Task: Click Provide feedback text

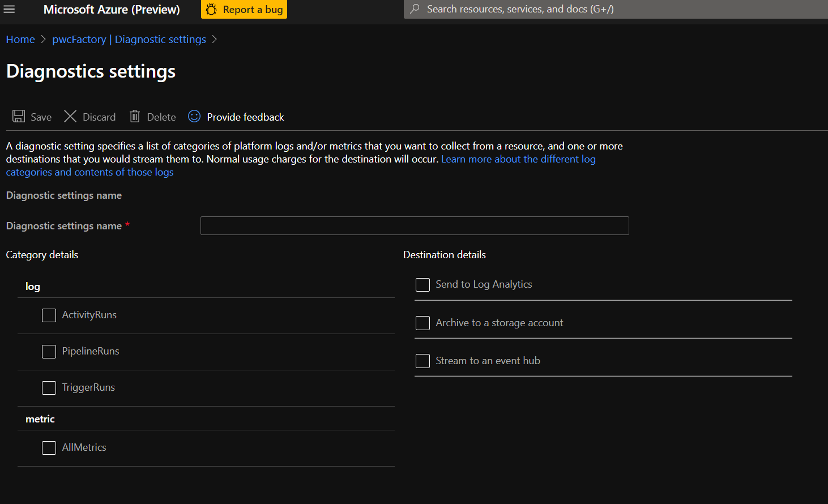Action: click(245, 117)
